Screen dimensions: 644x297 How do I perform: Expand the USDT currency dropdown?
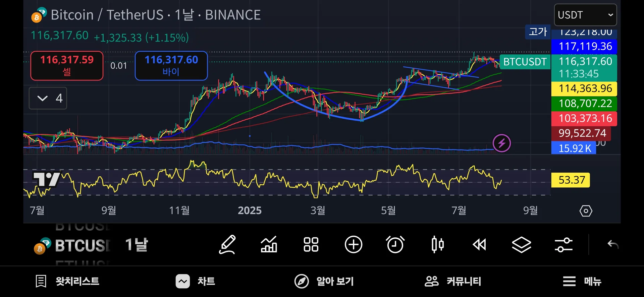(585, 15)
